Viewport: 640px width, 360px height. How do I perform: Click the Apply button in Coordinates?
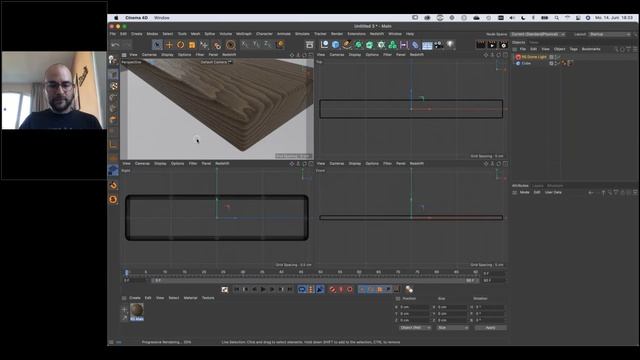tap(491, 328)
